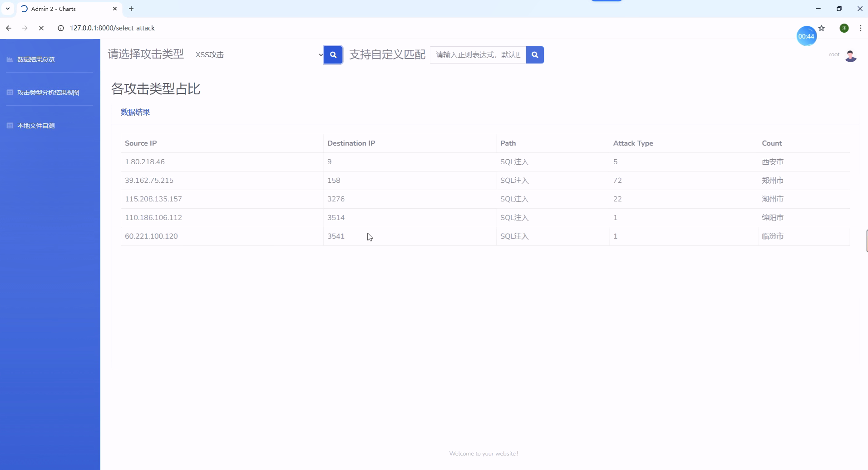This screenshot has height=470, width=868.
Task: Click the table icon beside 本地文件自测
Action: 10,126
